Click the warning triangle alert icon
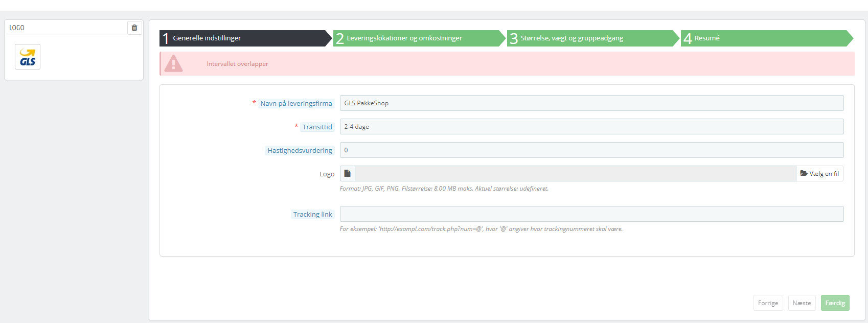 [173, 64]
